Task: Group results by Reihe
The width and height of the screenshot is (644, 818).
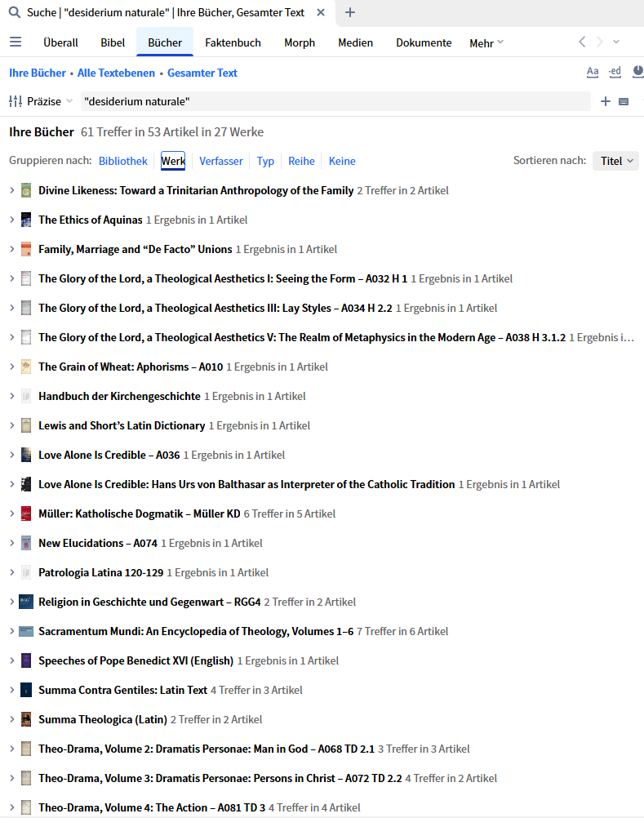Action: coord(301,161)
